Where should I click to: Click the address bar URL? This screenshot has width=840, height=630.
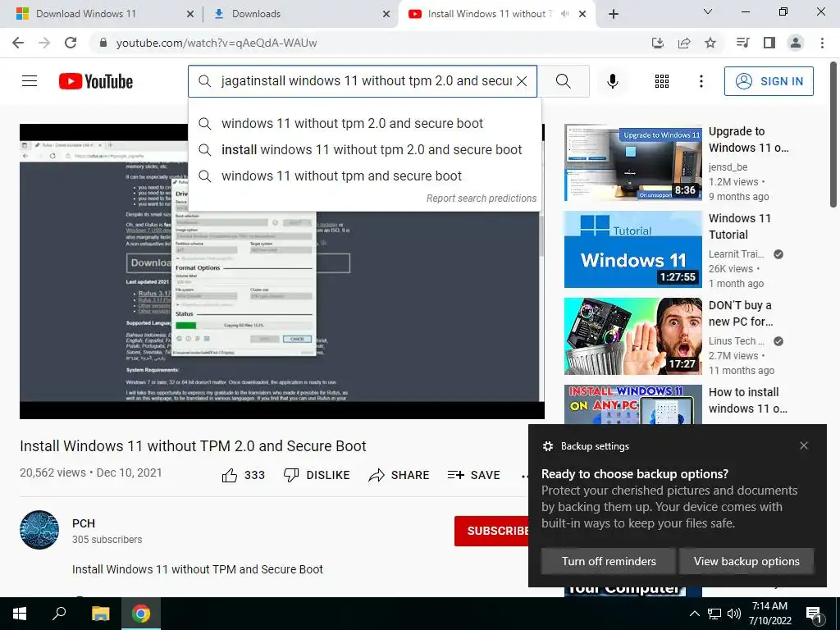click(217, 43)
